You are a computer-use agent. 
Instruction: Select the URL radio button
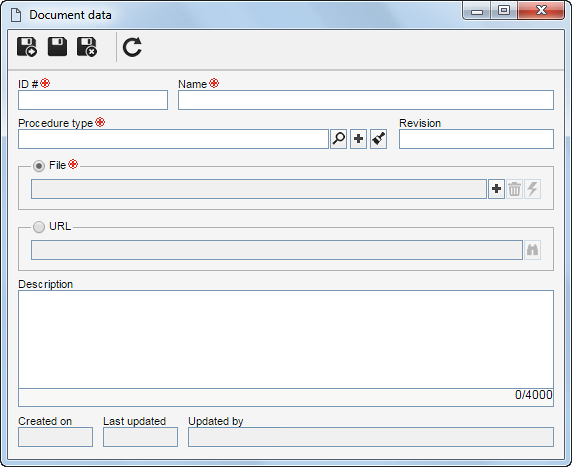tap(39, 227)
